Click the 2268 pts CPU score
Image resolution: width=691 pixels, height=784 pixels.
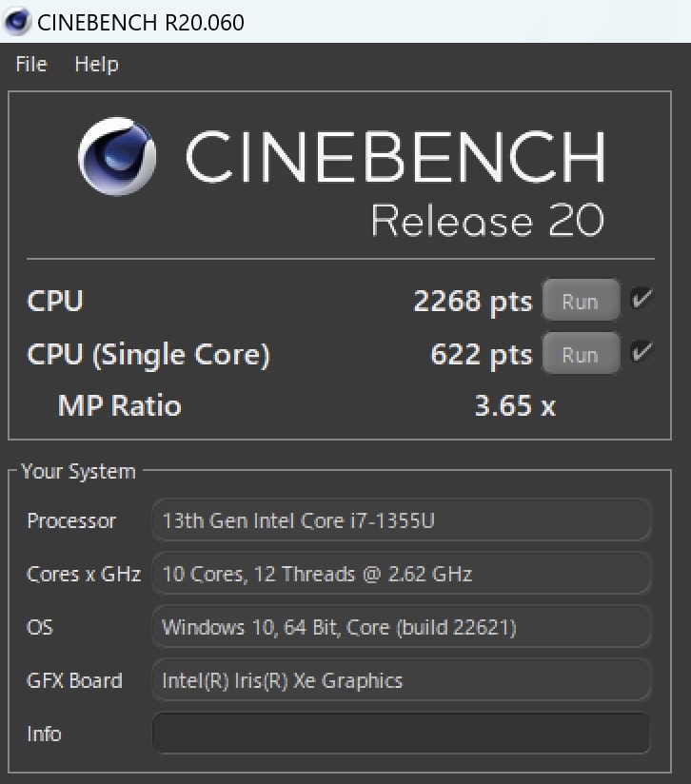click(473, 302)
